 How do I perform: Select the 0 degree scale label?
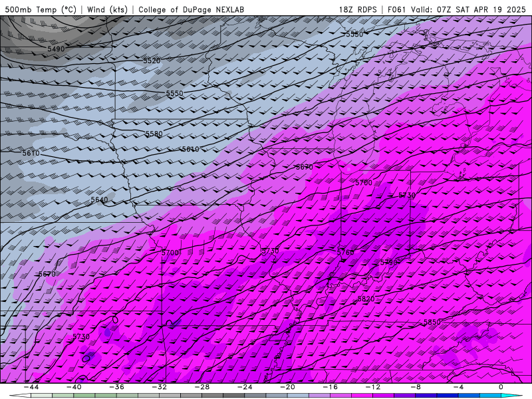tap(501, 387)
